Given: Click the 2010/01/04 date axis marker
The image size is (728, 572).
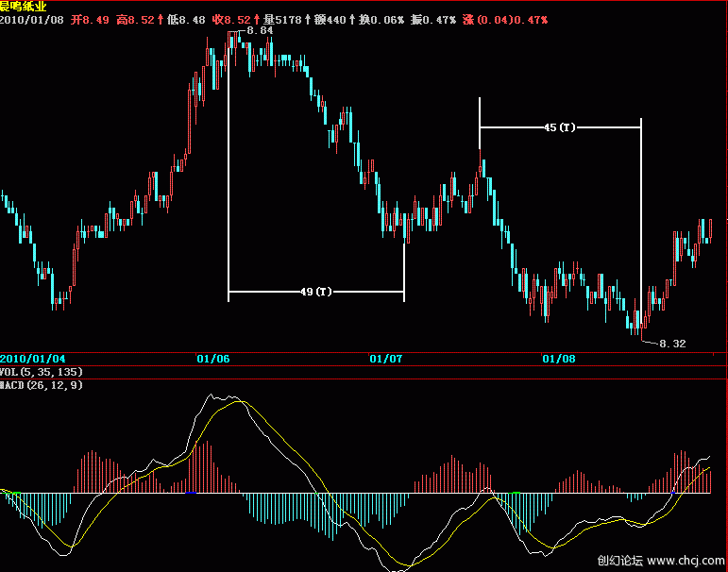Looking at the screenshot, I should 33,359.
